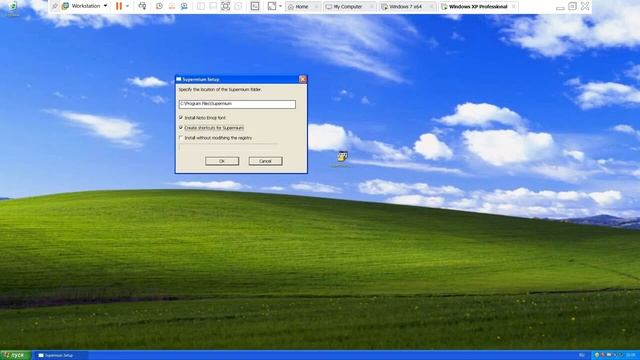The image size is (640, 360).
Task: Open the snapshot manager toolbar icon
Action: (184, 6)
